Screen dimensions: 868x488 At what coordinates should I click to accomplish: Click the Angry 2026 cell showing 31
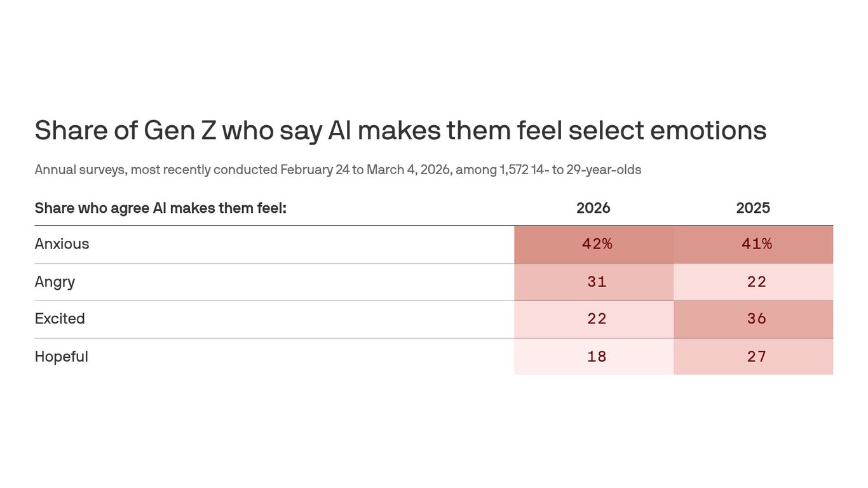click(597, 281)
